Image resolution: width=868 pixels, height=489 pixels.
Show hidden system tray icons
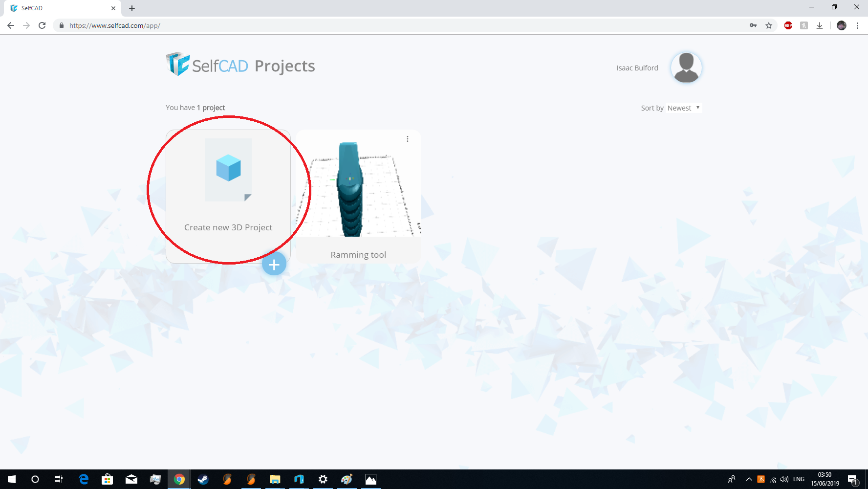749,479
